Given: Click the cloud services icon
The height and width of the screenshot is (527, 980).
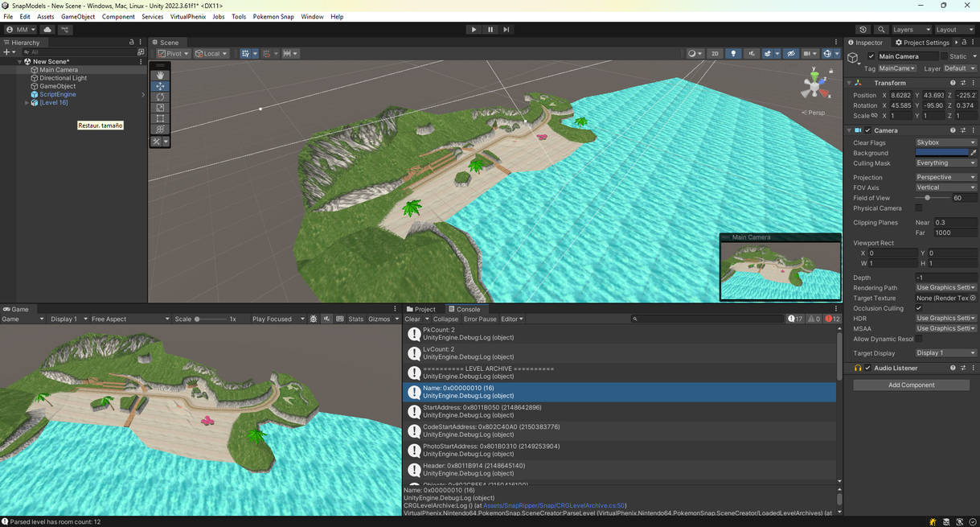Looking at the screenshot, I should pos(47,30).
